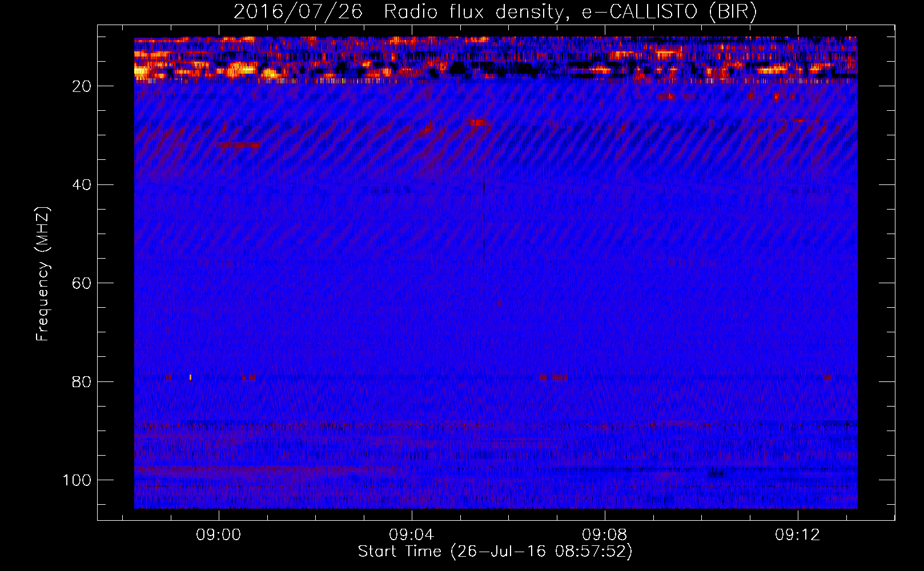Image resolution: width=924 pixels, height=571 pixels.
Task: Click the 'Start Time (26-Jul-16 08:57:52)' axis label
Action: click(x=495, y=552)
